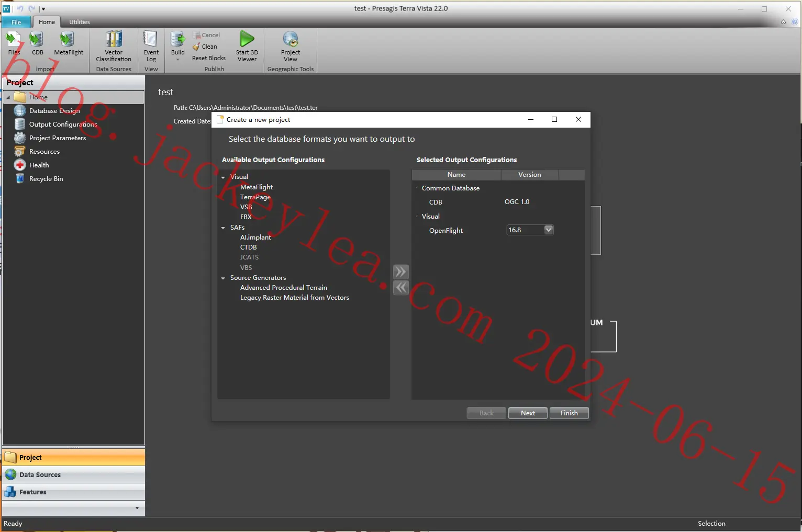Click the Next button in wizard
This screenshot has width=802, height=532.
(x=528, y=413)
